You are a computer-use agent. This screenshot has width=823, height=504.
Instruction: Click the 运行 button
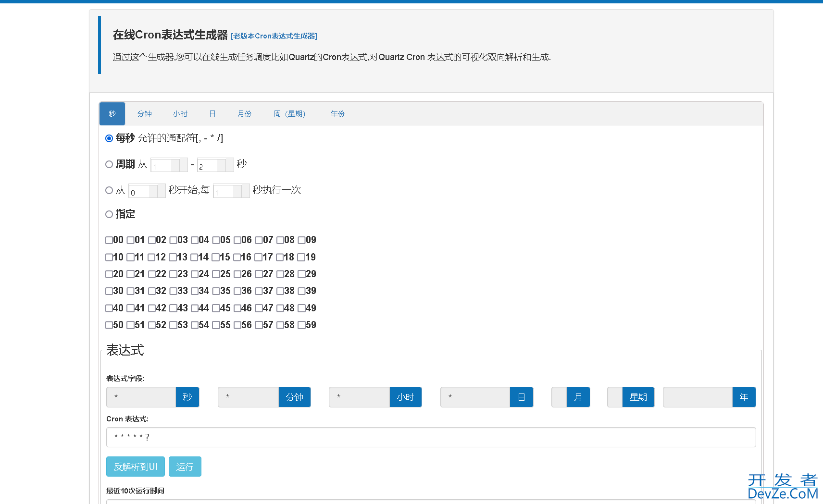[185, 467]
